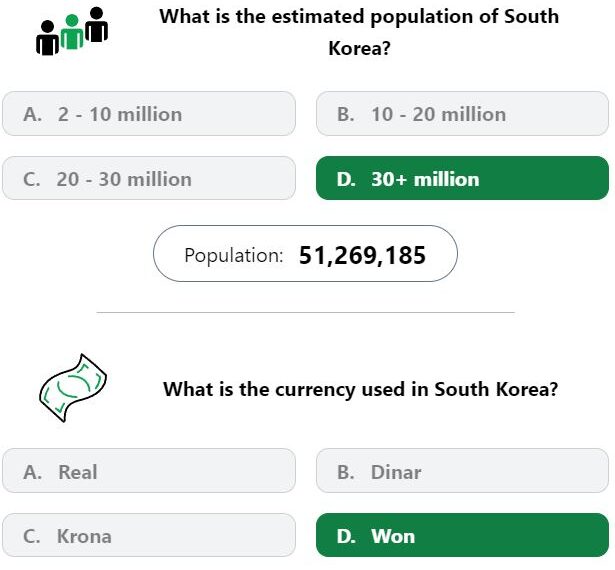Pick currency option C. Krona
The width and height of the screenshot is (615, 570).
coord(149,535)
